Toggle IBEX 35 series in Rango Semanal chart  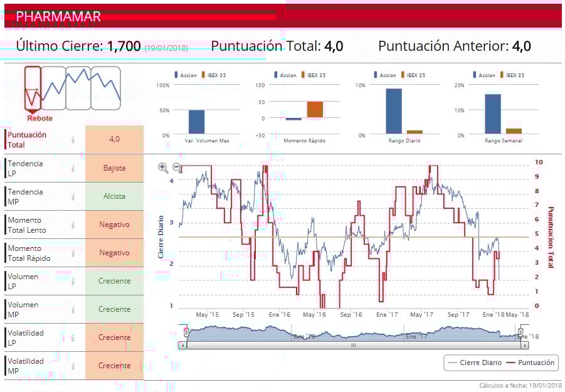[x=512, y=75]
